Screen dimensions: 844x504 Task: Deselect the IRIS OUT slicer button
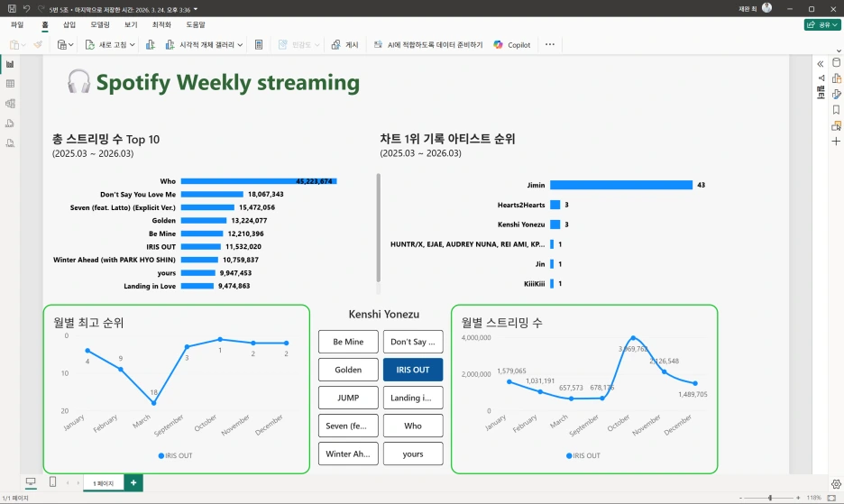pyautogui.click(x=413, y=370)
